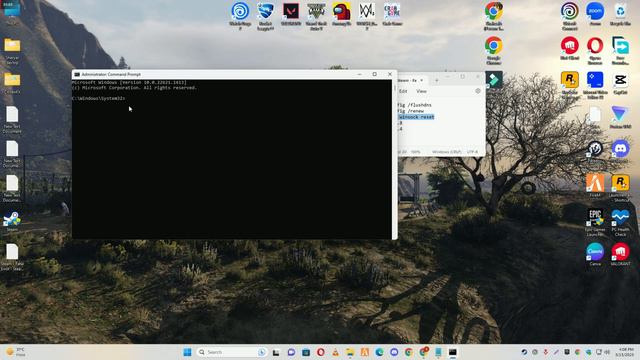Open Microsoft Edge from the taskbar
Viewport: 640px width, 360px height.
[x=379, y=352]
